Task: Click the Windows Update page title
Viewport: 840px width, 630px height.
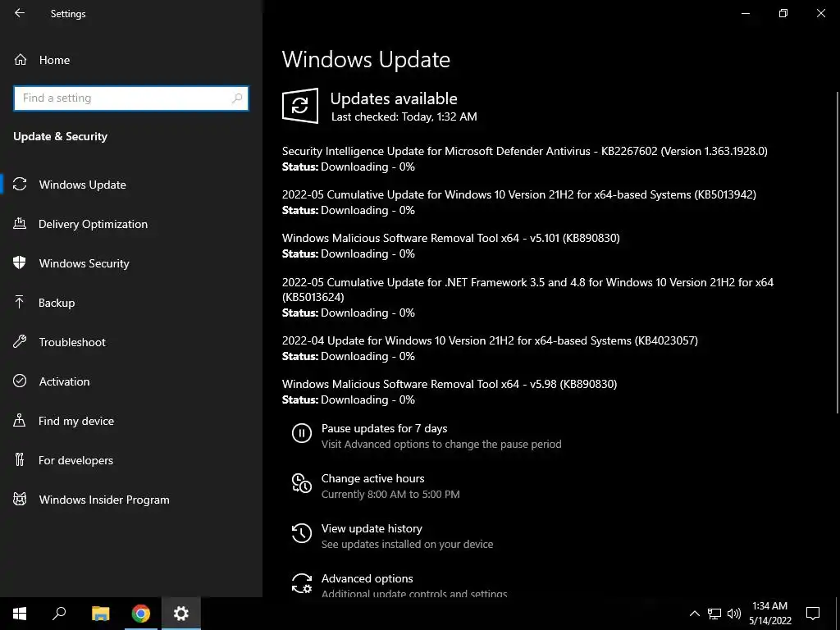Action: coord(366,59)
